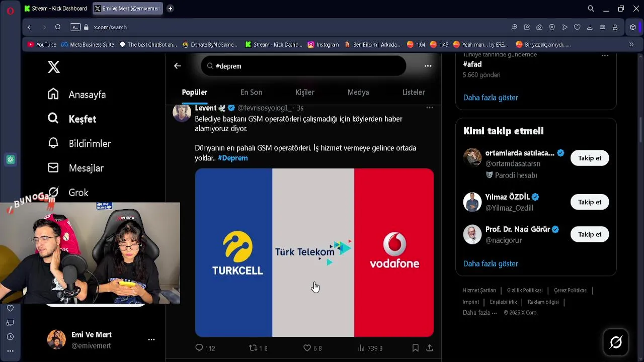Screen dimensions: 644x362
Task: Open Hizmet Şartları footer link
Action: (x=479, y=290)
